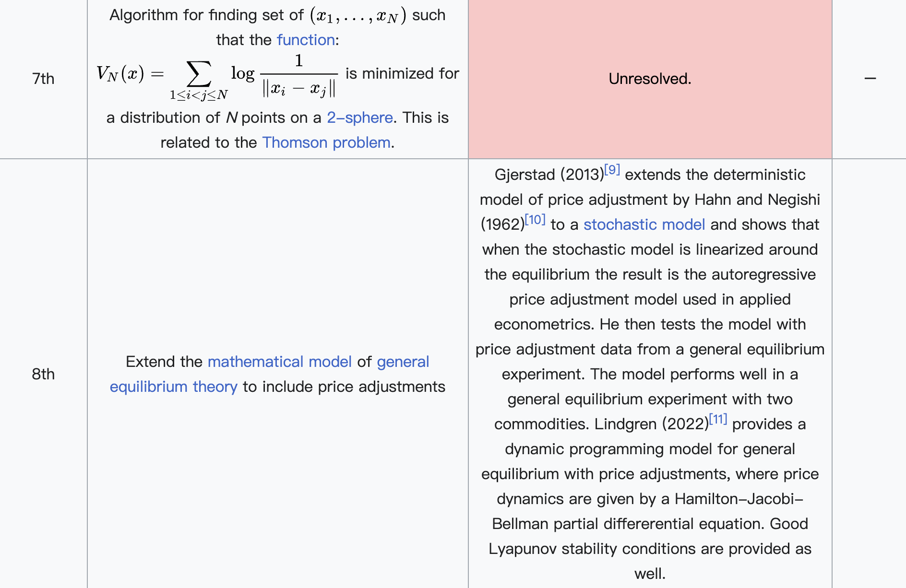Image resolution: width=906 pixels, height=588 pixels.
Task: Click citation reference [9]
Action: coord(612,170)
